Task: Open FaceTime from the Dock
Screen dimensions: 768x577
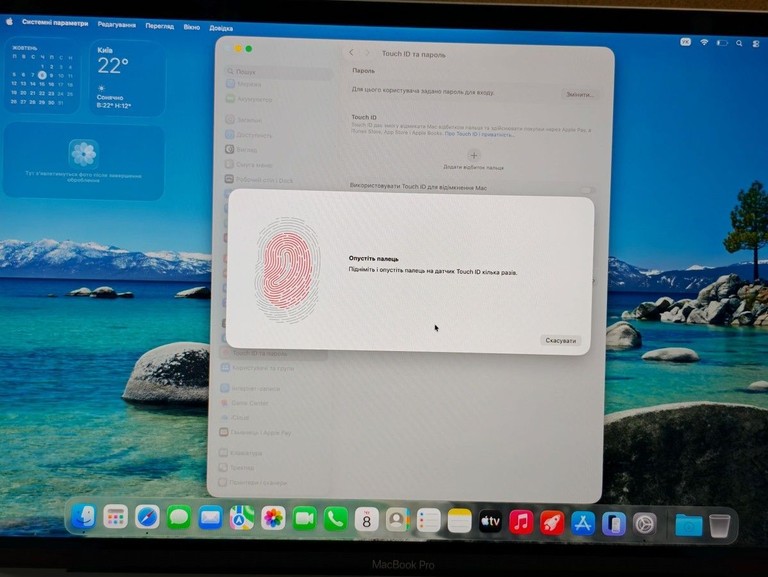Action: [305, 520]
